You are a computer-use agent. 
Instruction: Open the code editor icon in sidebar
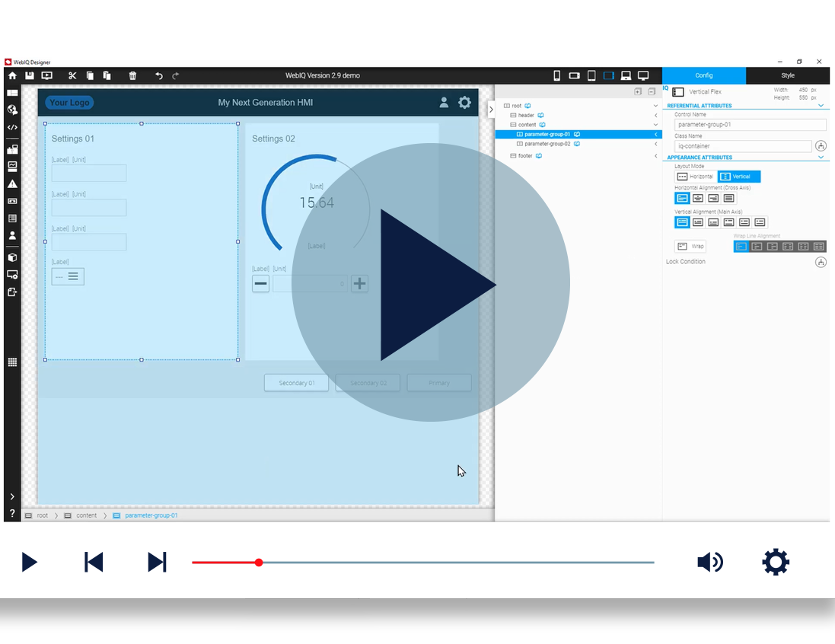tap(12, 127)
